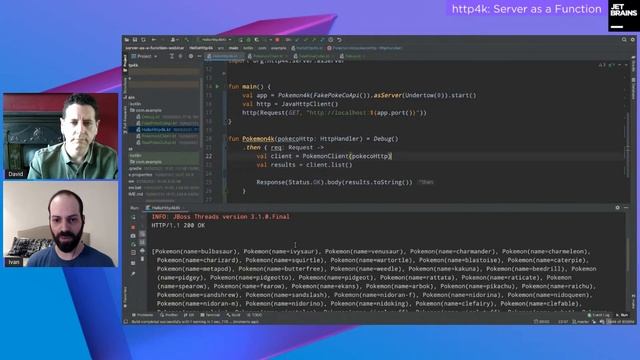The width and height of the screenshot is (640, 360).
Task: Click the line number 22 in gutter
Action: [209, 156]
